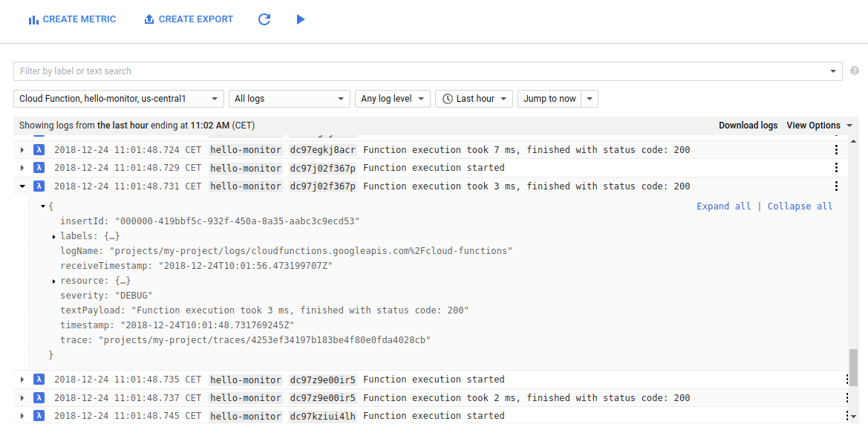
Task: Expand the labels field in the JSON
Action: click(x=52, y=235)
